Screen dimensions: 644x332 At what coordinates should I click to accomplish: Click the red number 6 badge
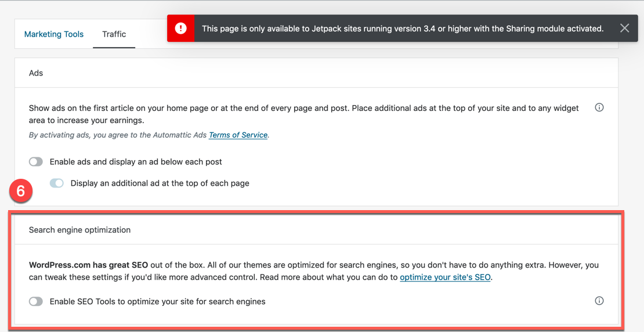click(21, 191)
